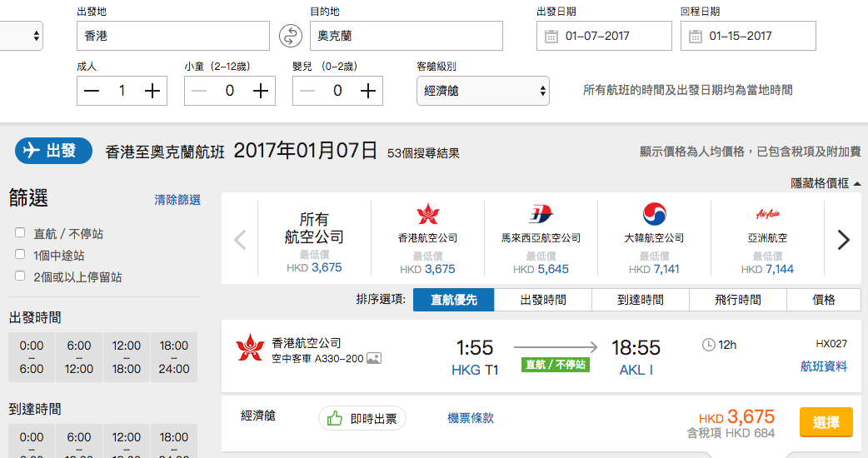Decrease the child (2-12) passenger count
Image resolution: width=868 pixels, height=458 pixels.
[x=199, y=91]
